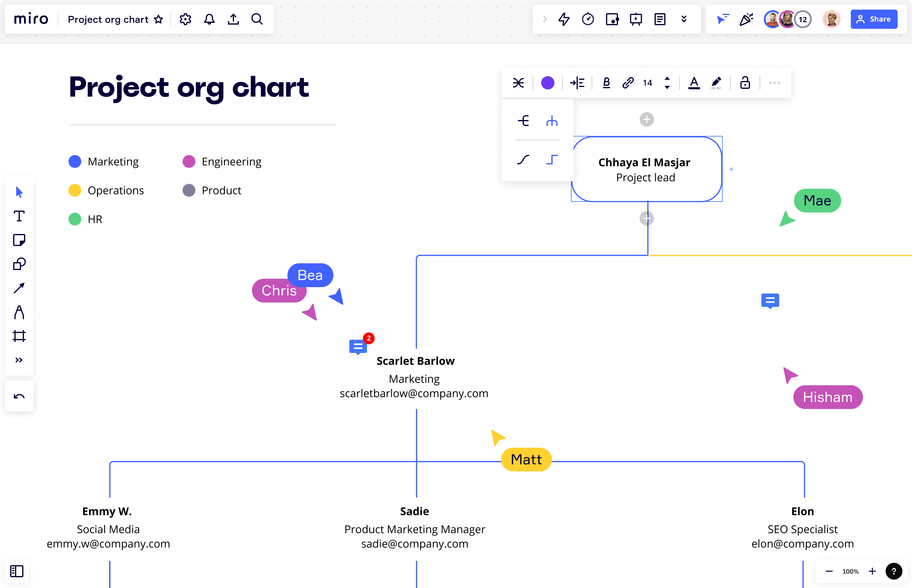Increase font size with stepper arrow
Viewport: 912px width, 588px height.
(x=667, y=79)
